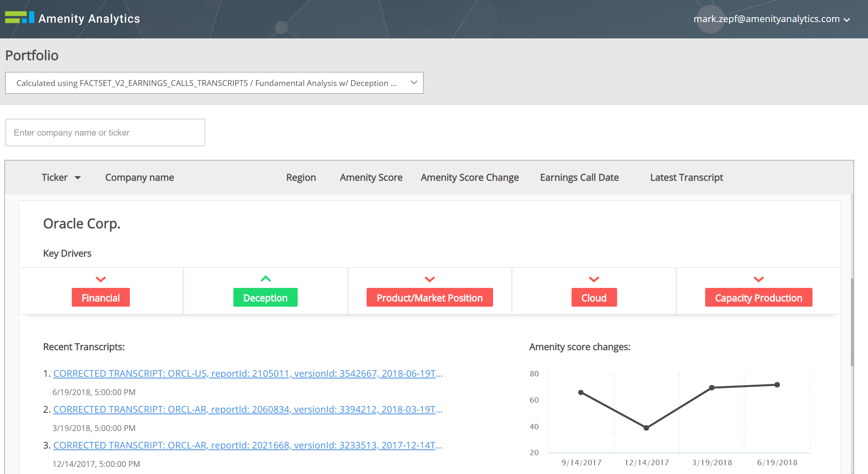Click the Amenity Score Change column header

tap(470, 177)
